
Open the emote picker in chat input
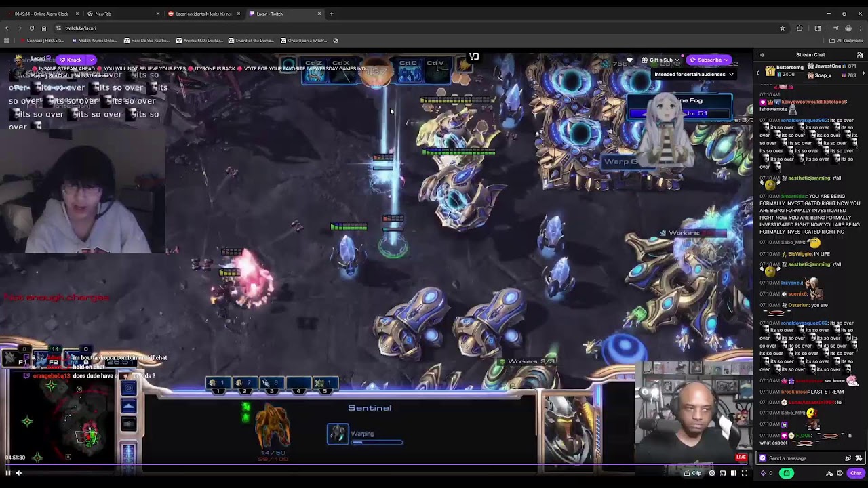pyautogui.click(x=859, y=458)
